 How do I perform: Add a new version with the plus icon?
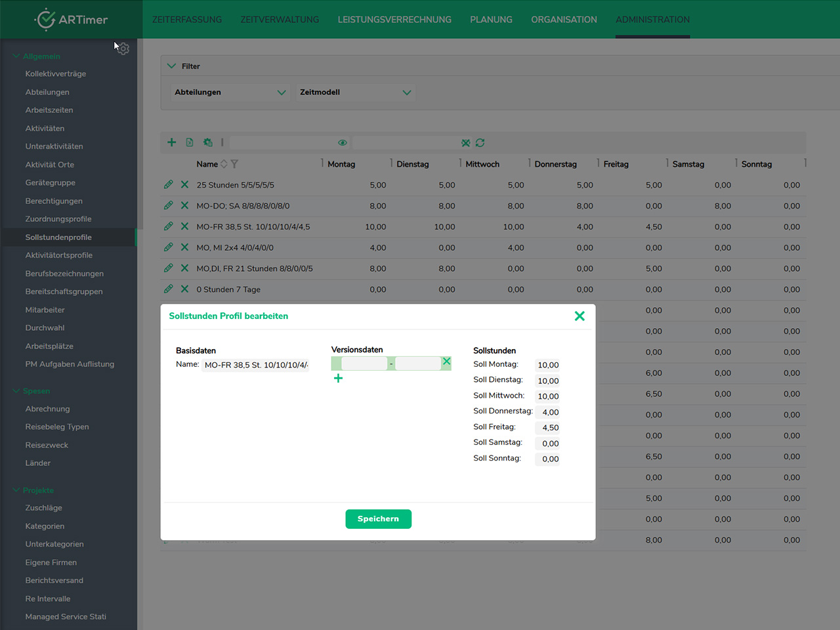pyautogui.click(x=338, y=378)
